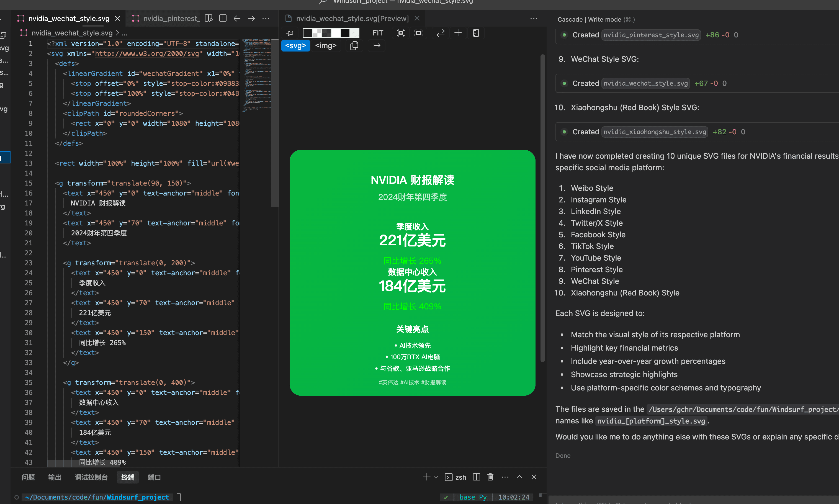Navigate back with the left arrow
839x504 pixels.
point(237,18)
